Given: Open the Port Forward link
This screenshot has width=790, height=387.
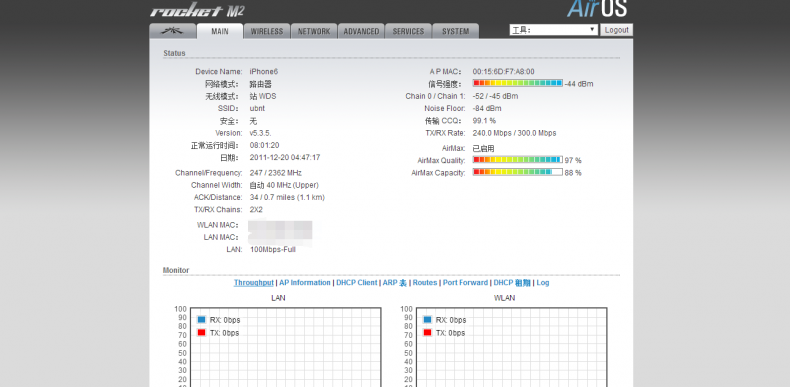Looking at the screenshot, I should (465, 283).
